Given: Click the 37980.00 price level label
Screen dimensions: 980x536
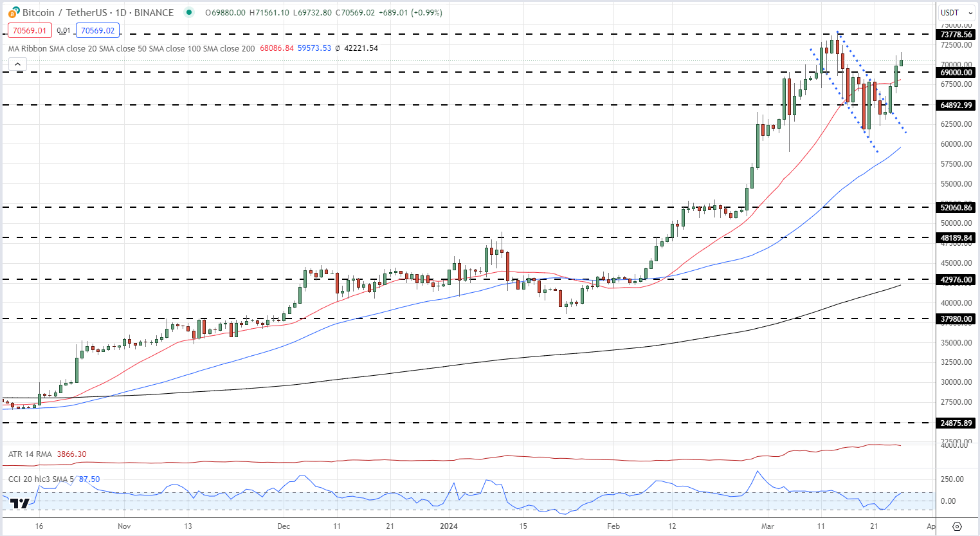Looking at the screenshot, I should 956,319.
